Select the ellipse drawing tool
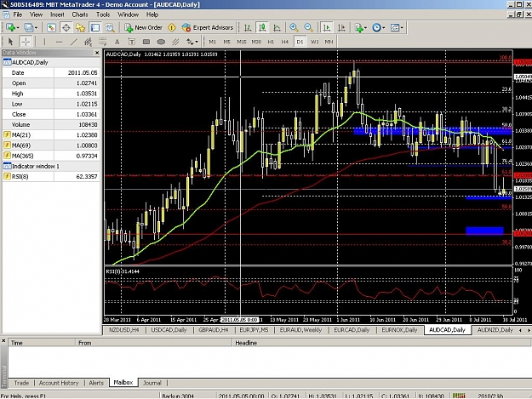This screenshot has width=532, height=399. 161,42
